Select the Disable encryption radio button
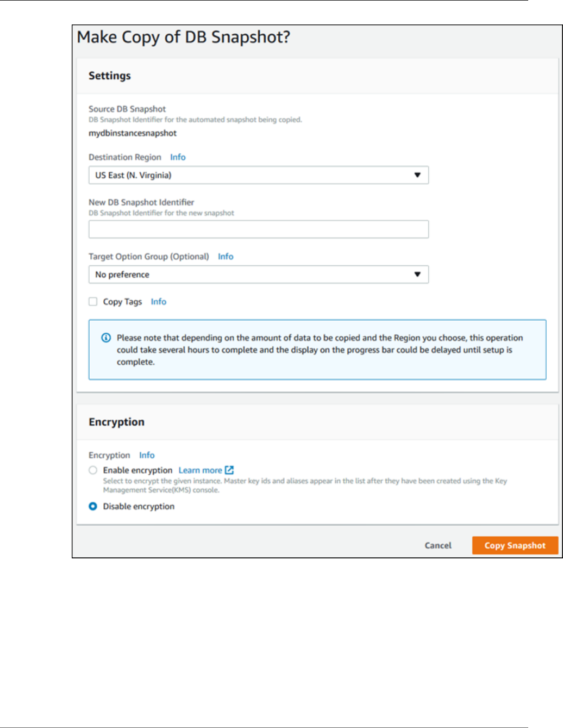 pos(93,506)
